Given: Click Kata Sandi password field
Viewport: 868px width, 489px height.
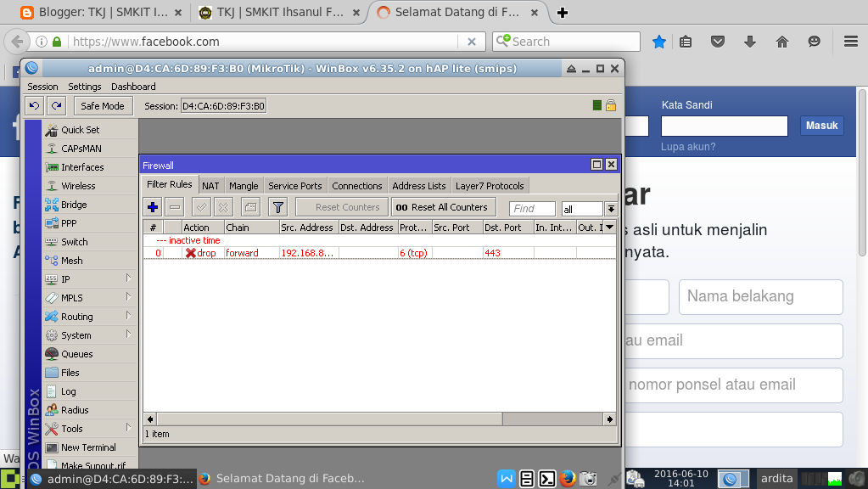Looking at the screenshot, I should click(724, 126).
